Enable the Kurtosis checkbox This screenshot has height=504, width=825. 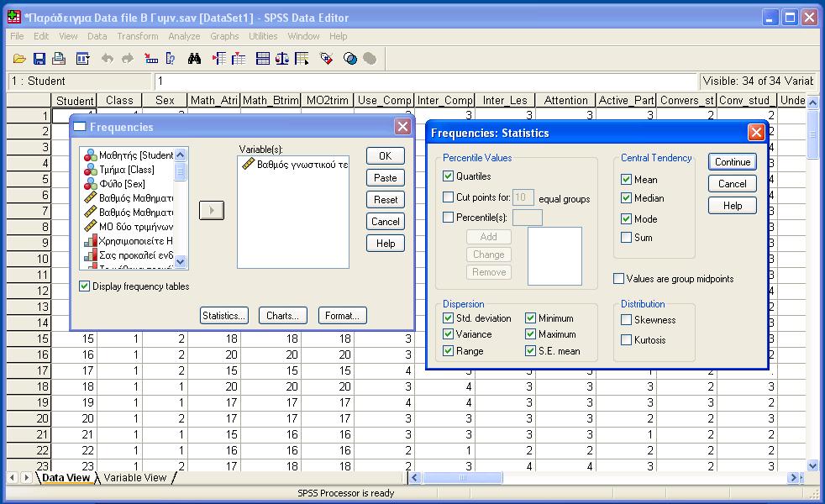coord(626,340)
